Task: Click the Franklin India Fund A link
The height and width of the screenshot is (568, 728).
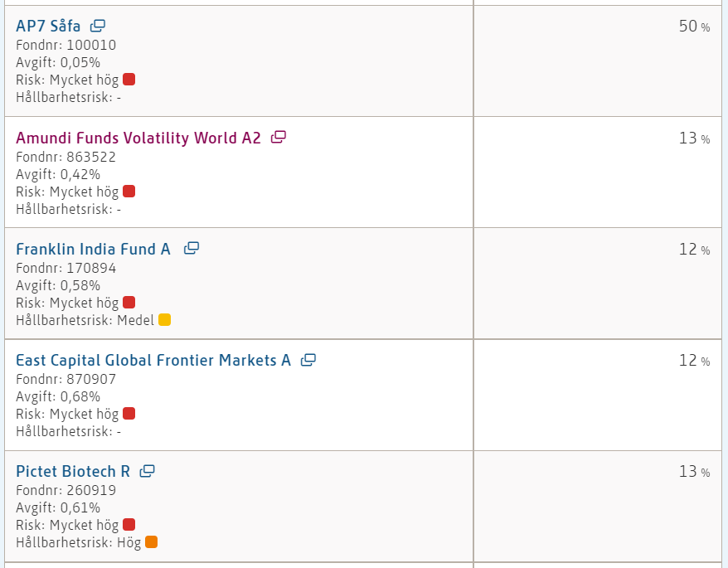Action: (x=93, y=249)
